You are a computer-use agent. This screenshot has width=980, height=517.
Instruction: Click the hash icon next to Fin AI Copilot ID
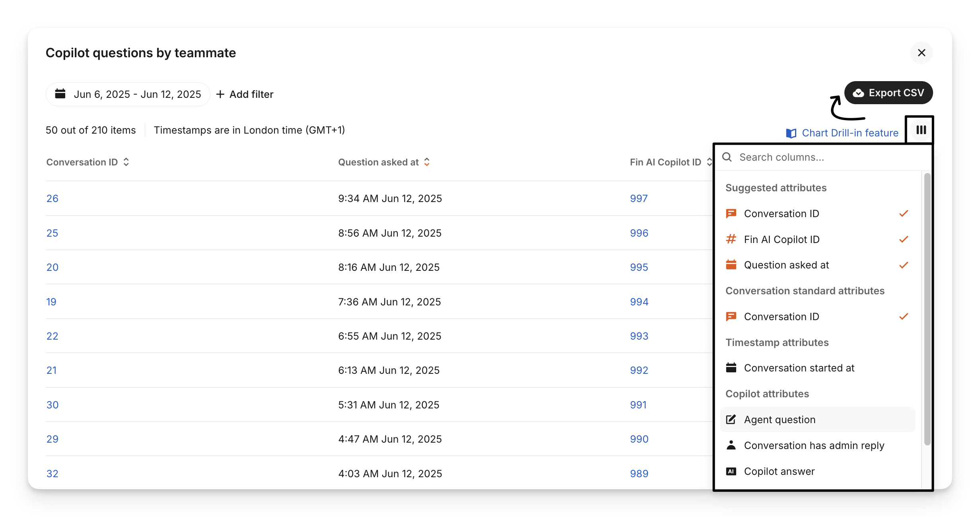point(731,239)
